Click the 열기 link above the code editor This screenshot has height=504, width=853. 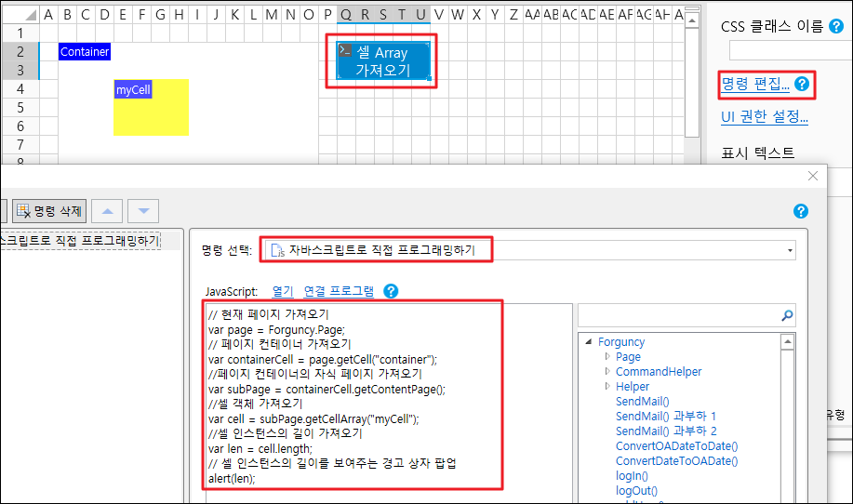pyautogui.click(x=283, y=291)
